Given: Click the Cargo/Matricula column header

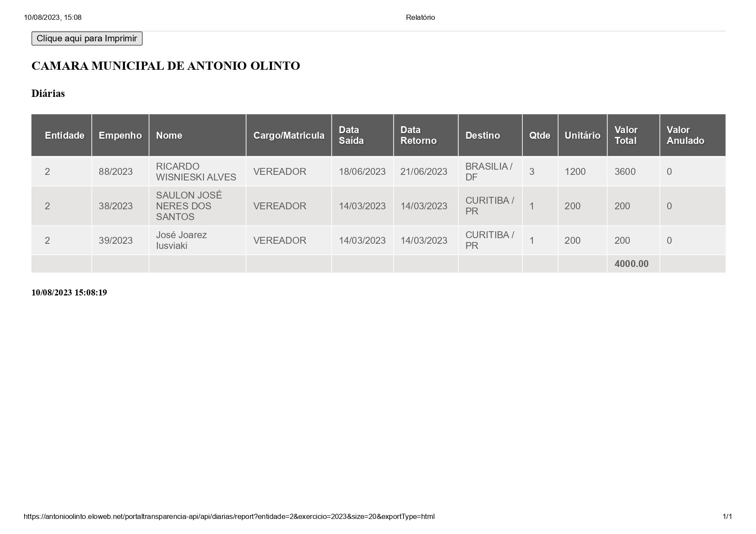Looking at the screenshot, I should pos(288,135).
